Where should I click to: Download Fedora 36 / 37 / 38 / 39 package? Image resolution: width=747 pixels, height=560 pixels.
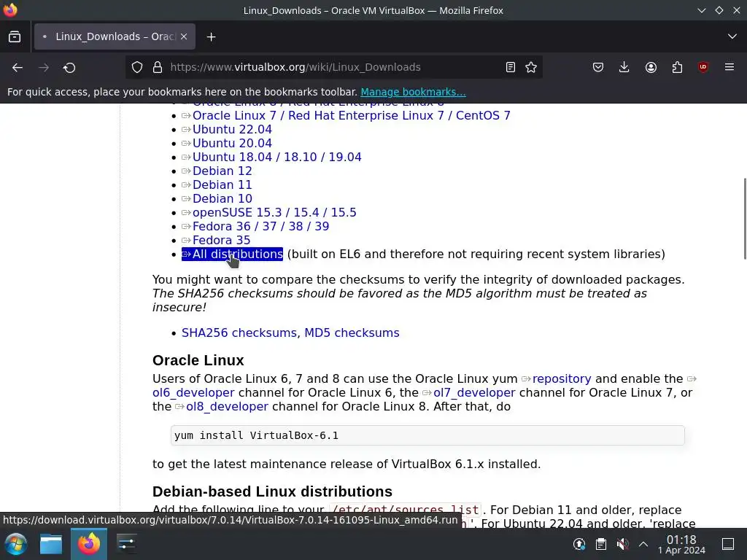coord(260,226)
